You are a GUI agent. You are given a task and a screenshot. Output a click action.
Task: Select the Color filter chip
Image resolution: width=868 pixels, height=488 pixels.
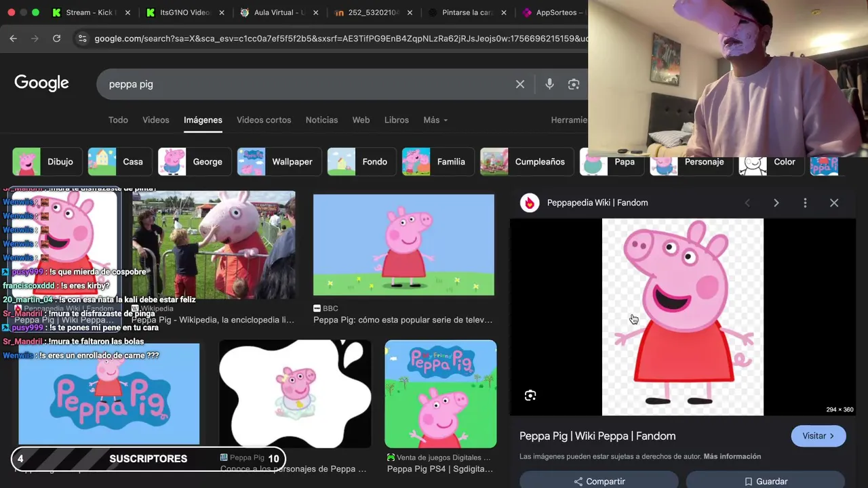771,162
